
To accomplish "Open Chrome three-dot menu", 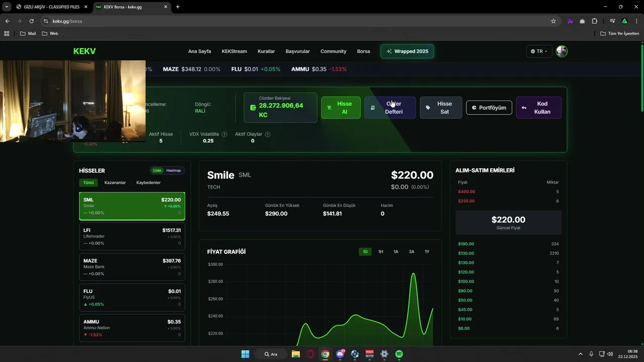I will tap(636, 21).
